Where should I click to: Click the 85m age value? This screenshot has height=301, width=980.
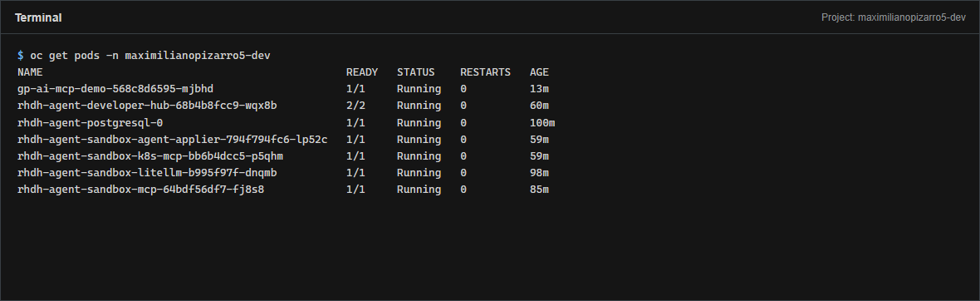pyautogui.click(x=539, y=189)
